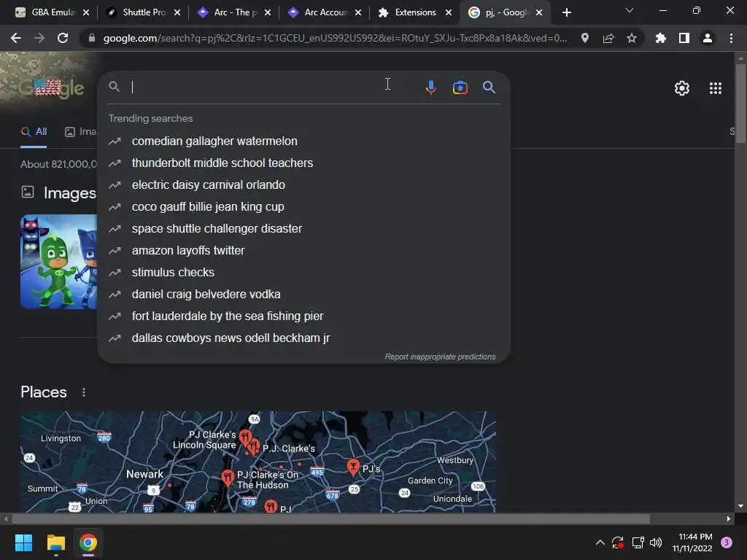Click the location pin in address bar
Image resolution: width=747 pixels, height=560 pixels.
585,38
